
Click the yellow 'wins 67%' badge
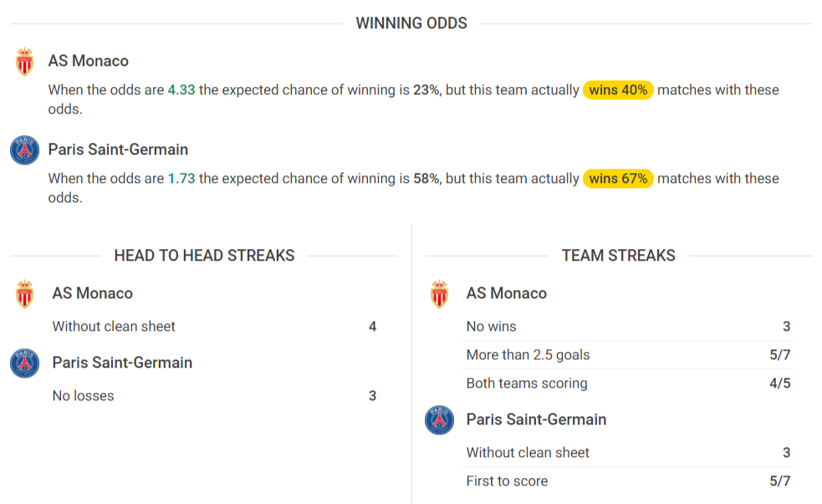pos(618,178)
